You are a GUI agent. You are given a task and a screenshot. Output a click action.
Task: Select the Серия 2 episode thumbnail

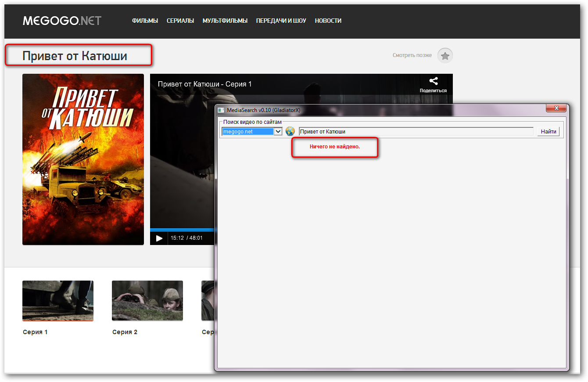click(147, 301)
